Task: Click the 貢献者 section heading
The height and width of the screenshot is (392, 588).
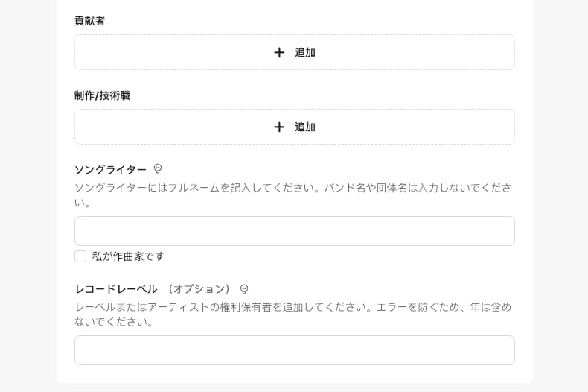Action: click(x=89, y=21)
